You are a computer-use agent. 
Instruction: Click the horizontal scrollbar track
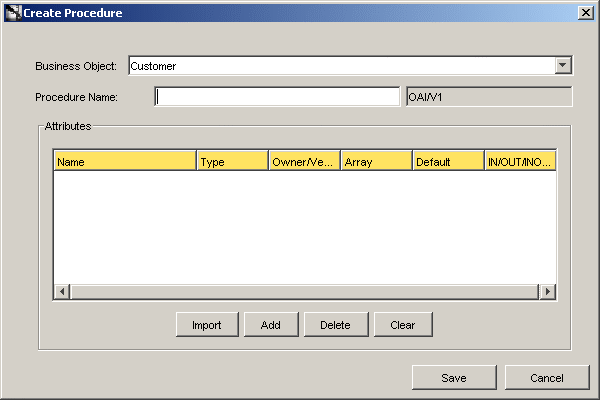305,292
